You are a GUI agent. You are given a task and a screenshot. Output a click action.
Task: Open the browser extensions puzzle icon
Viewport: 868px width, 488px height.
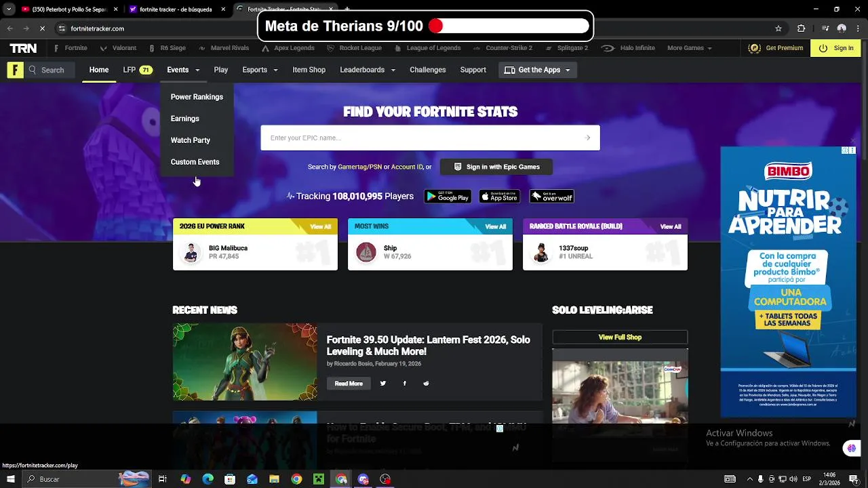coord(801,28)
